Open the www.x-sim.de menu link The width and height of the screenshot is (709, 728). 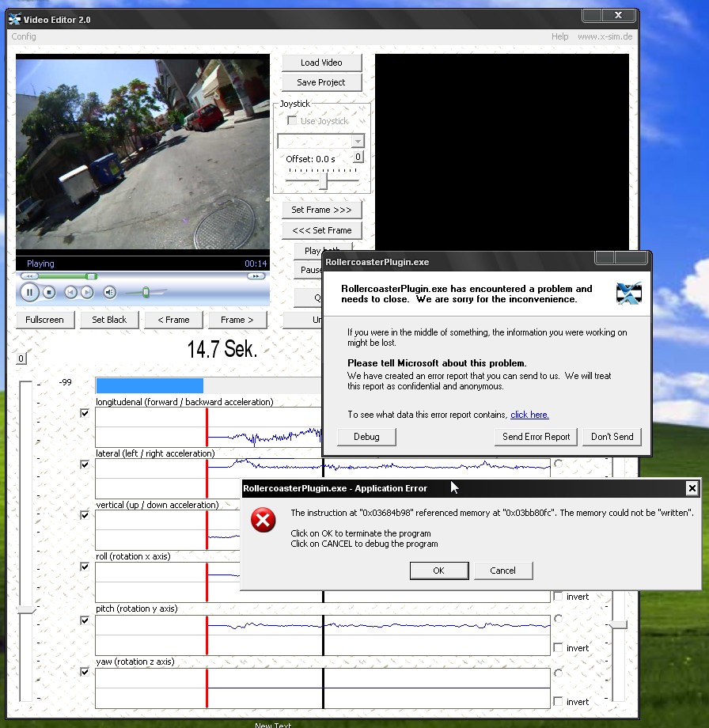pos(605,36)
